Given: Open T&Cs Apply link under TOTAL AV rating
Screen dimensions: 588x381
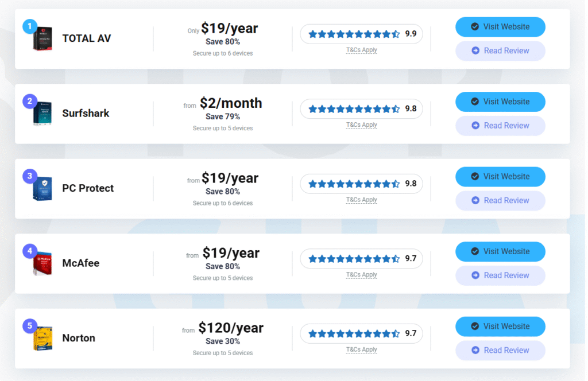Looking at the screenshot, I should [361, 50].
